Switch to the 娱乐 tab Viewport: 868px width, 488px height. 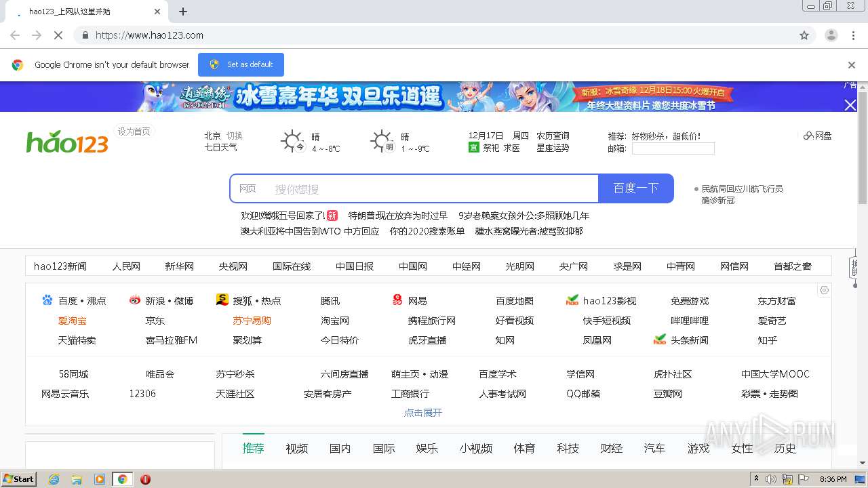(x=427, y=448)
